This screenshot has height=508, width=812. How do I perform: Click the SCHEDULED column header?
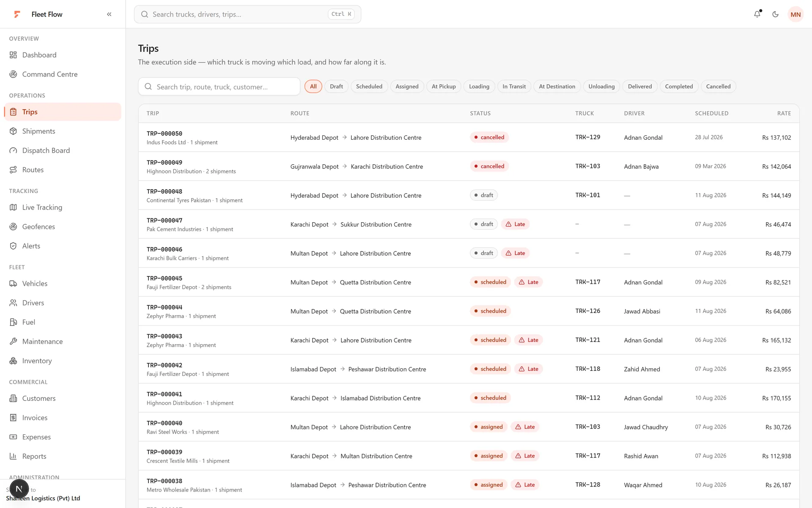coord(712,113)
